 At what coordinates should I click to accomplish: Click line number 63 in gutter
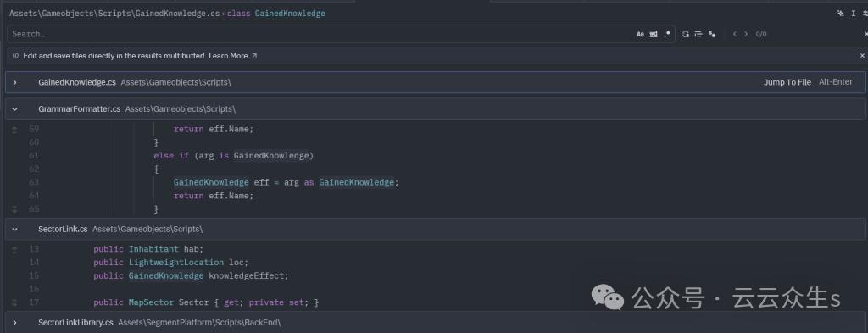click(x=34, y=182)
